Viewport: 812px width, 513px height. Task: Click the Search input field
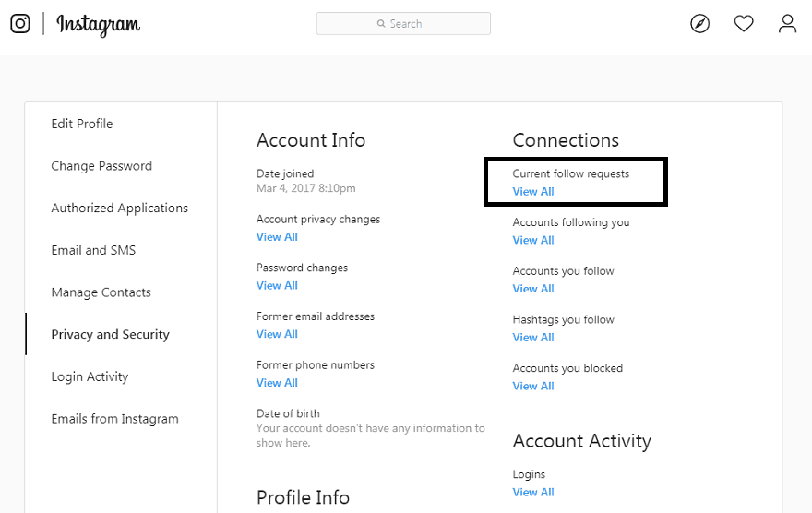tap(403, 24)
